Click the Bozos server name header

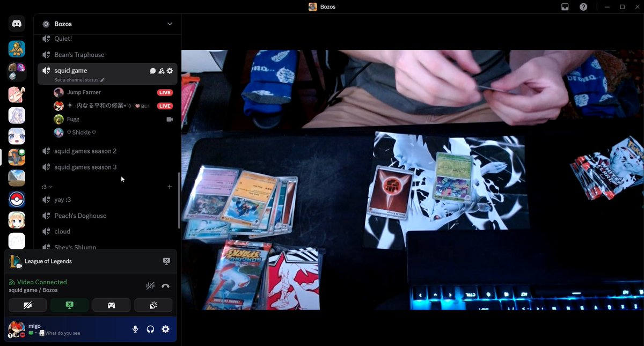pos(63,24)
